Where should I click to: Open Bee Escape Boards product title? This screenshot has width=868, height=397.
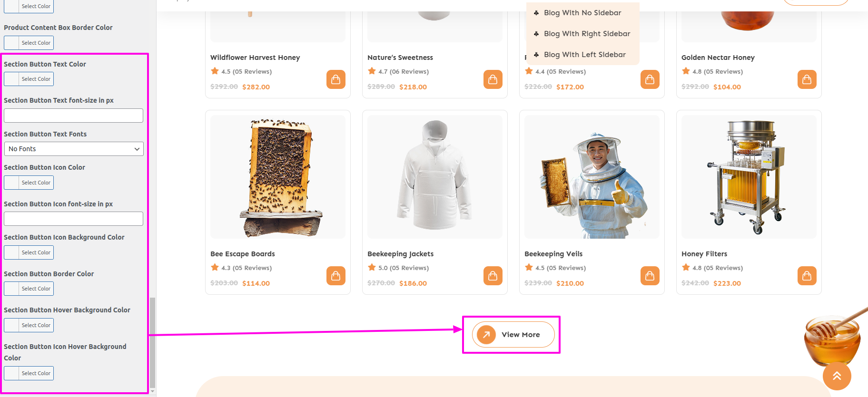(243, 254)
